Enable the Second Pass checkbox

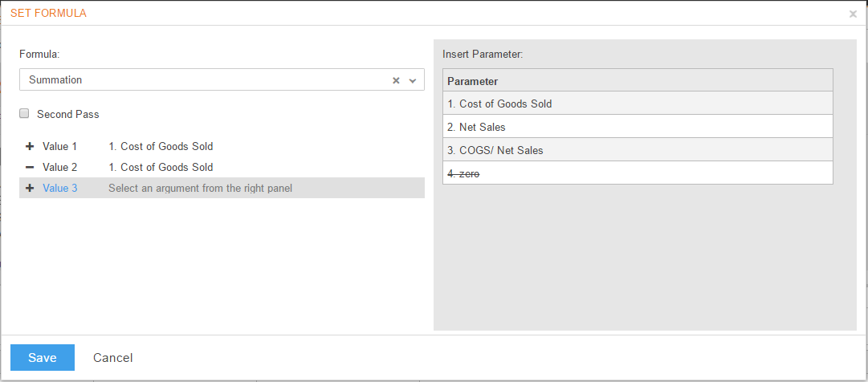(x=24, y=113)
